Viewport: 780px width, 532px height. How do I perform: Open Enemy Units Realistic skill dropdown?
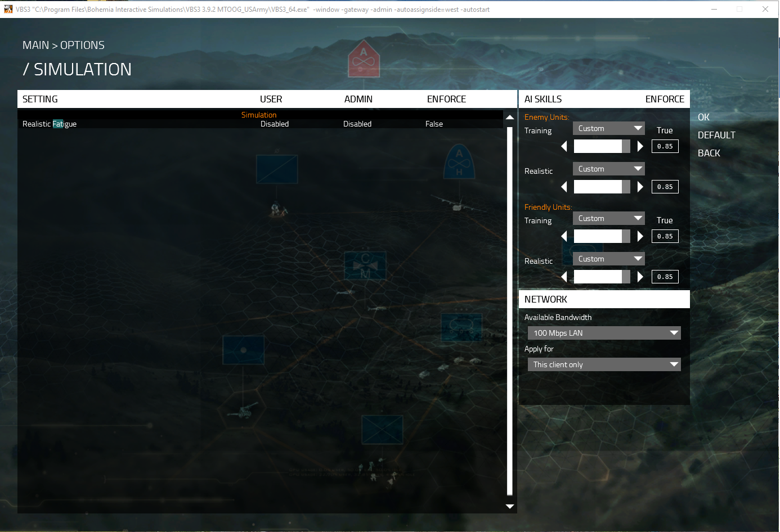click(x=609, y=169)
